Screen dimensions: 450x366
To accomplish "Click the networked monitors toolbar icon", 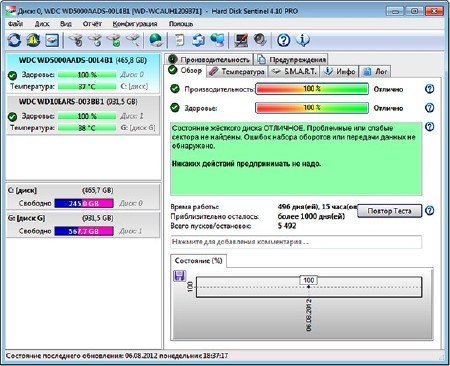I will (218, 40).
